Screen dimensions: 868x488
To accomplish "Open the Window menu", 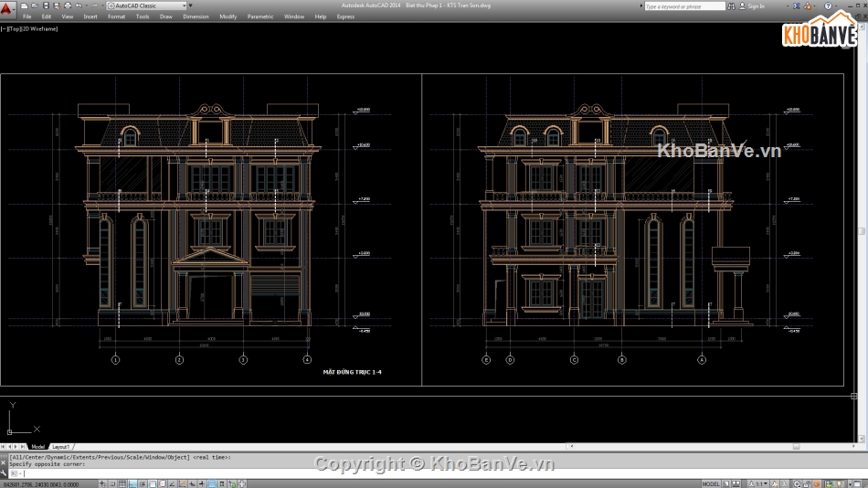I will (294, 16).
